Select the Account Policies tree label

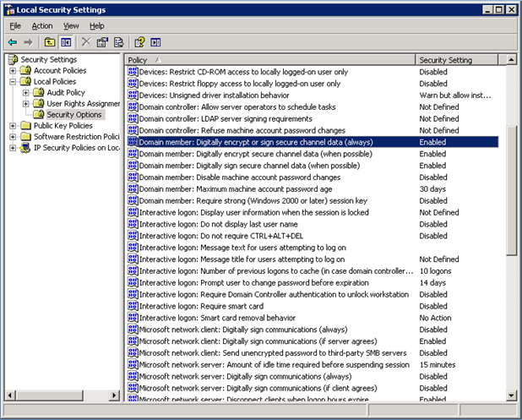click(60, 71)
